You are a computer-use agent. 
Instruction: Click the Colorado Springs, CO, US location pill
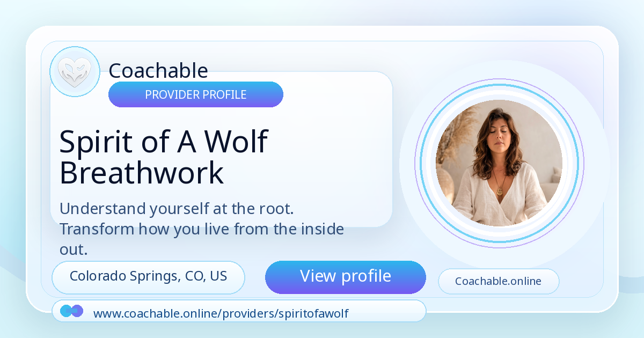pos(148,277)
